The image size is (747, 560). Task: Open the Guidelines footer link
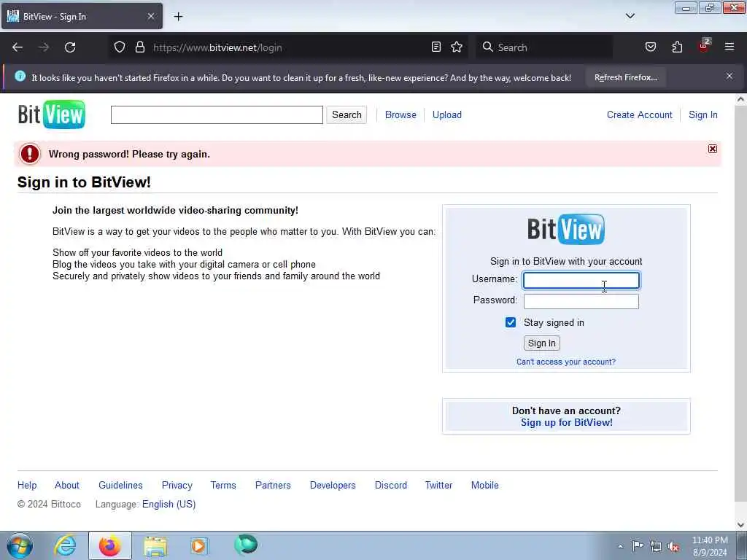point(120,485)
